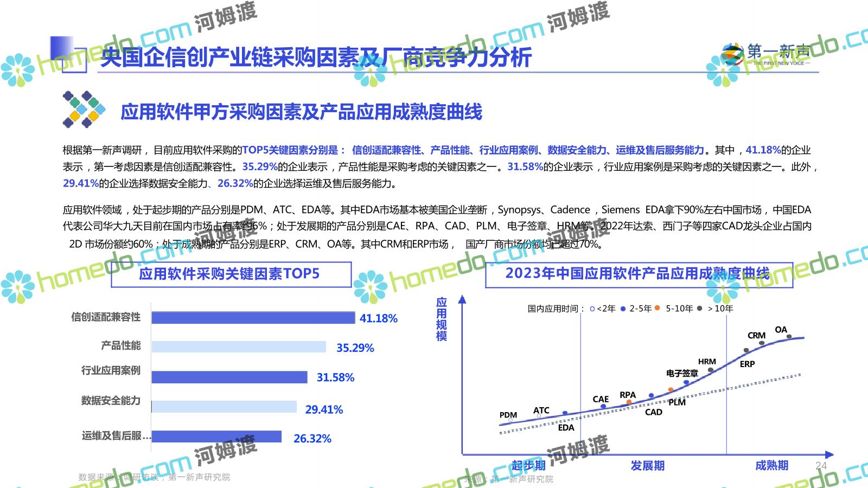Select the blue 2-5年 legend dot

click(623, 309)
